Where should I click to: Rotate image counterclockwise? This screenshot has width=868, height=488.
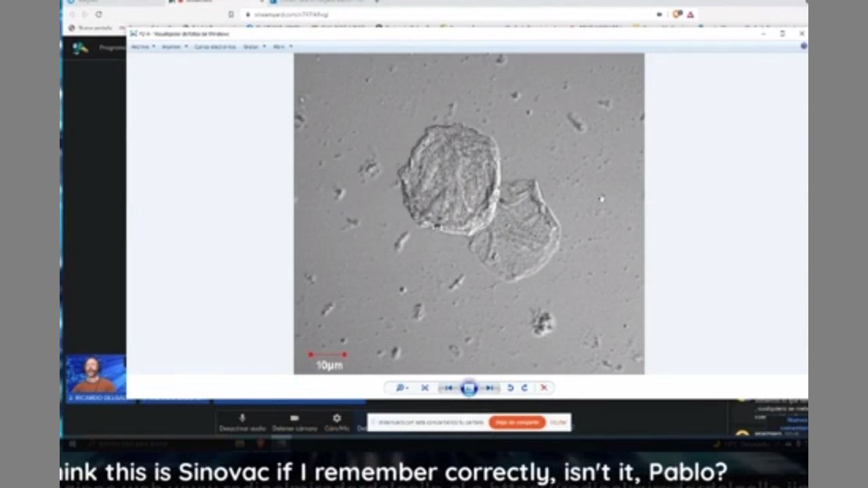tap(511, 388)
